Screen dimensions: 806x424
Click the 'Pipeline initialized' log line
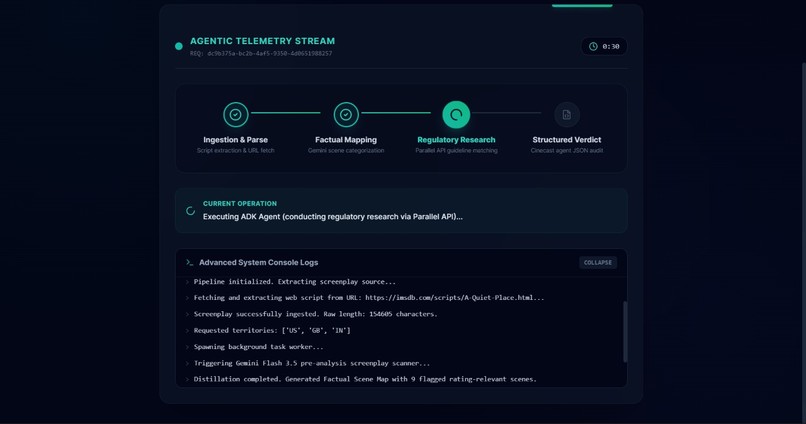pyautogui.click(x=295, y=282)
